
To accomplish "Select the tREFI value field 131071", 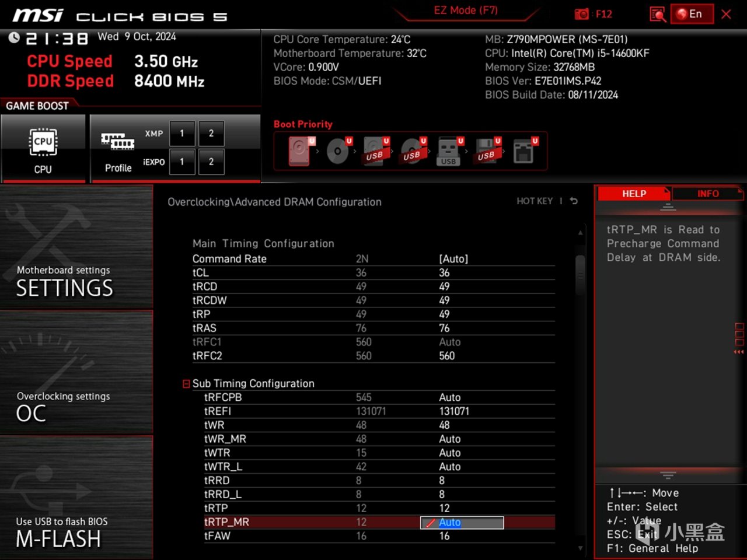I will tap(454, 411).
